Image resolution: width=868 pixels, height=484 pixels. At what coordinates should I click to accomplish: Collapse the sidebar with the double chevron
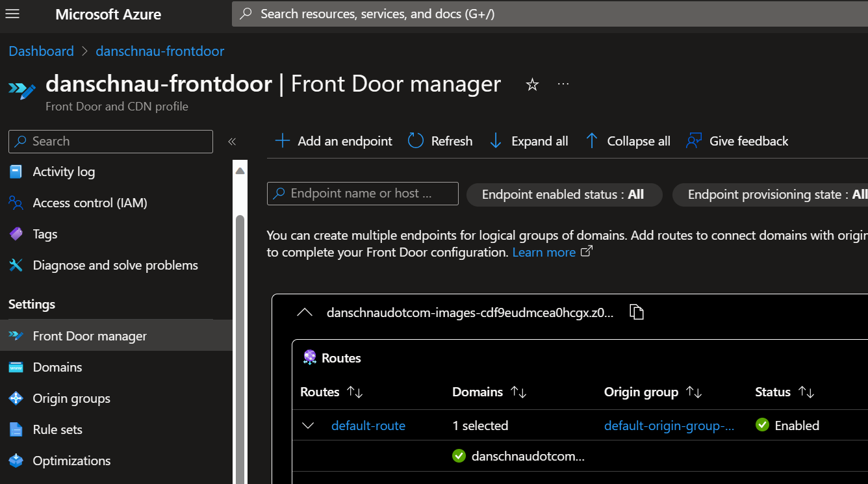point(232,142)
